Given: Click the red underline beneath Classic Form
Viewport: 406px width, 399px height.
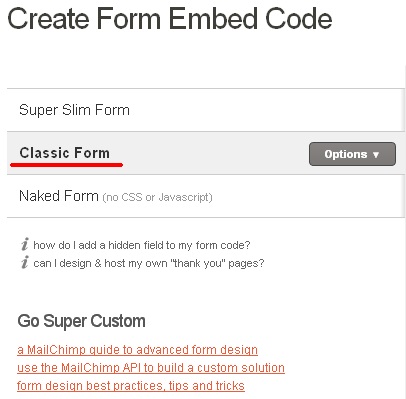Looking at the screenshot, I should click(66, 164).
